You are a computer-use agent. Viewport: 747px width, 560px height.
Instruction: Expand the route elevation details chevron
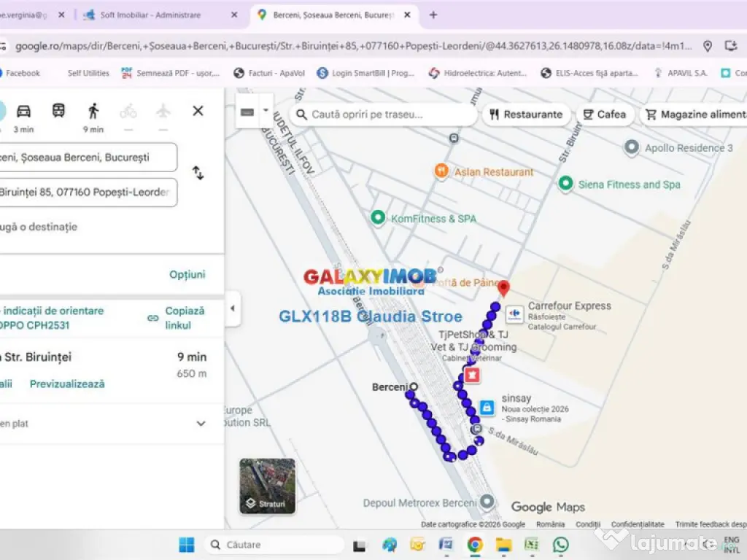pos(201,424)
